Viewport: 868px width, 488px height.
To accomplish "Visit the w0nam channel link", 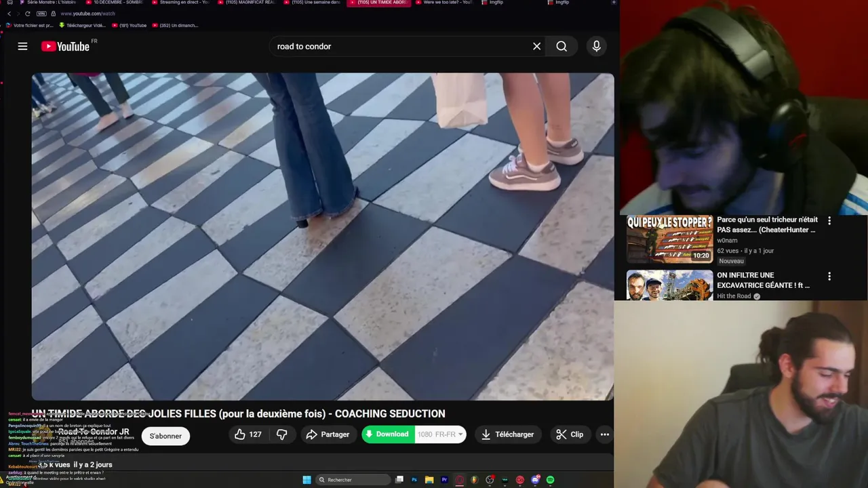I will [x=727, y=241].
